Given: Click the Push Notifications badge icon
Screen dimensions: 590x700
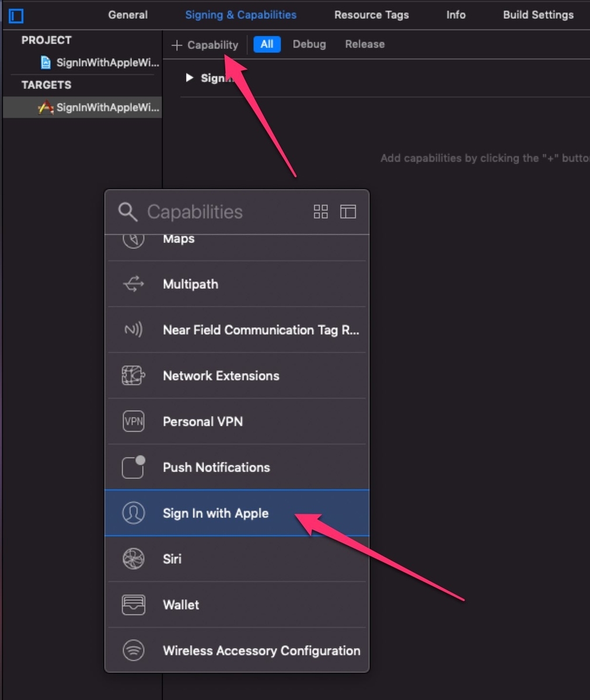Looking at the screenshot, I should pyautogui.click(x=133, y=467).
